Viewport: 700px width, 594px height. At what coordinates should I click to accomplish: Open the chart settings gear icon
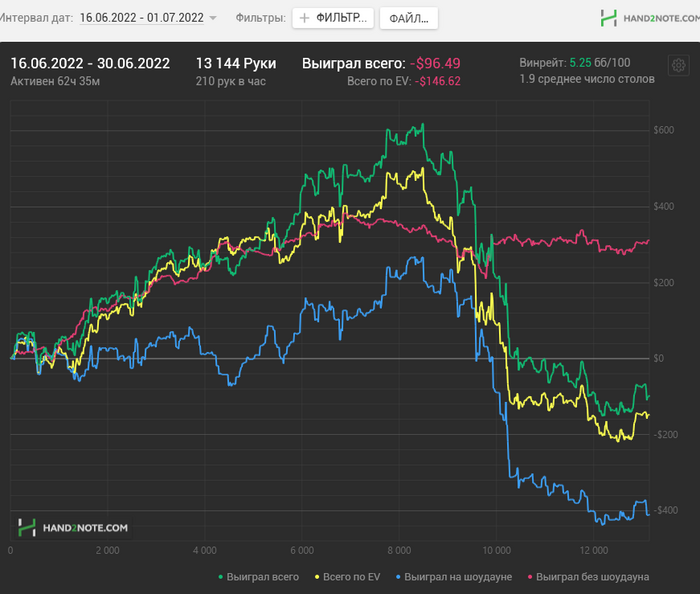click(678, 66)
